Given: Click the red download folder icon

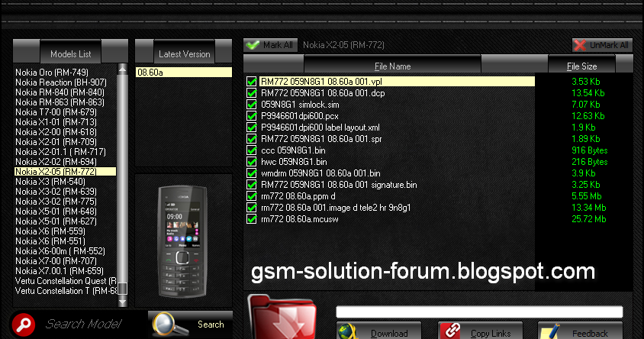Looking at the screenshot, I should pos(283,317).
